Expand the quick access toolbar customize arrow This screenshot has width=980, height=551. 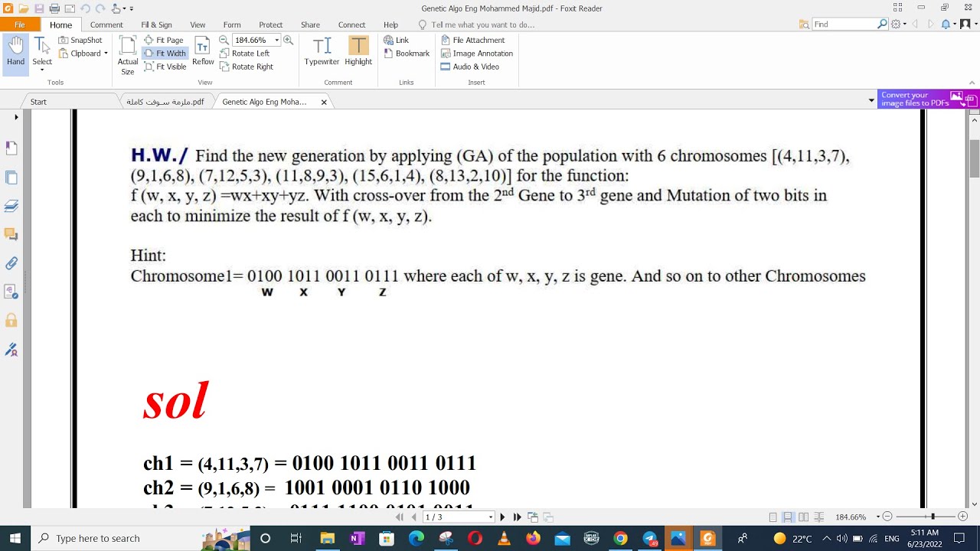point(133,8)
